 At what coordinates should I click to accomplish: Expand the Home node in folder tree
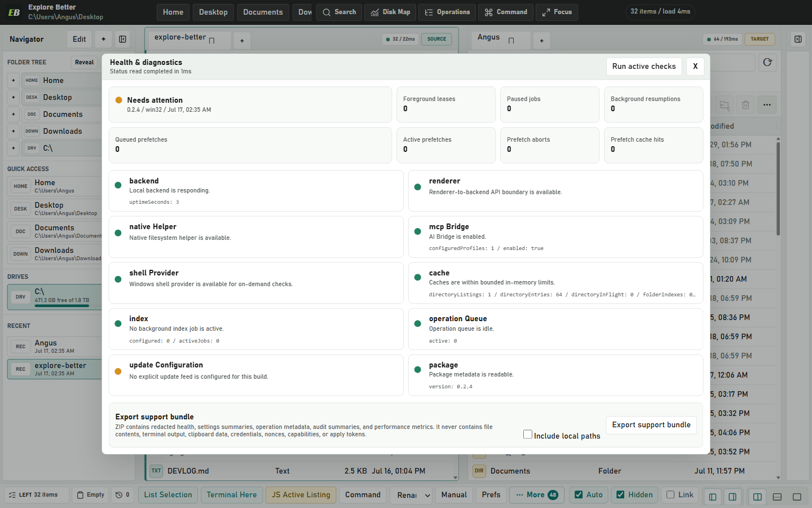[x=13, y=80]
